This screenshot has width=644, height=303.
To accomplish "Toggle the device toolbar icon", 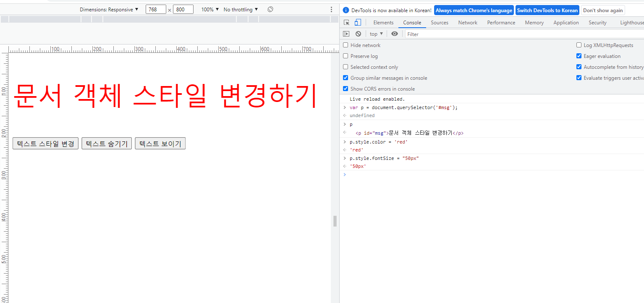I will (x=358, y=23).
